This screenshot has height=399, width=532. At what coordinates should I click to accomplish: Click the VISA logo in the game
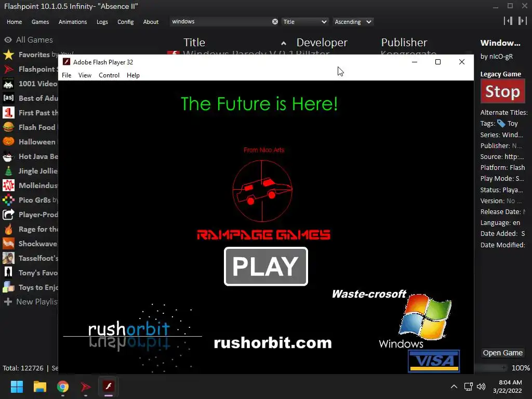pyautogui.click(x=434, y=361)
